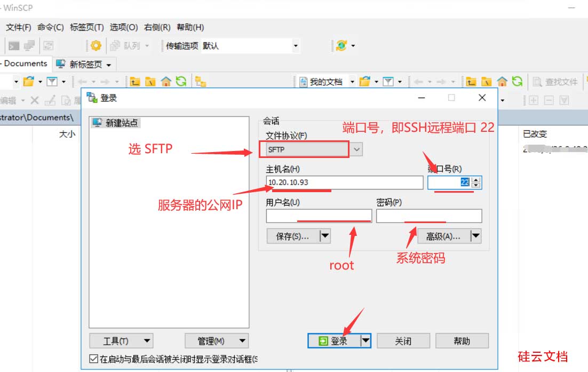
Task: Click the select files plus icon
Action: click(x=533, y=100)
